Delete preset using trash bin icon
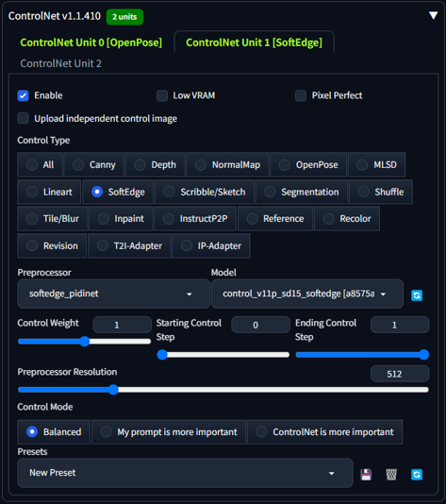Image resolution: width=446 pixels, height=504 pixels. (x=391, y=474)
